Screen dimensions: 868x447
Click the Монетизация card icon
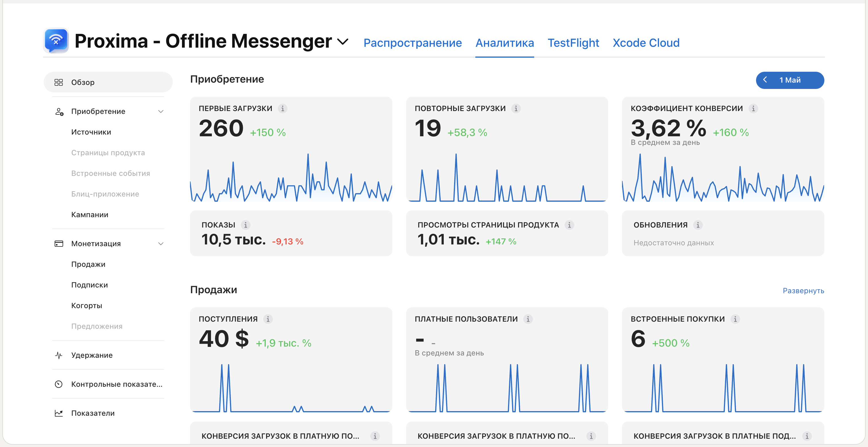(59, 244)
